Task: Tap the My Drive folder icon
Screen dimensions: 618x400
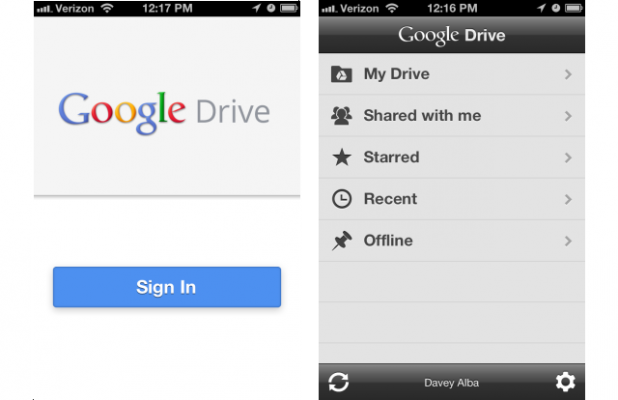Action: pyautogui.click(x=341, y=74)
